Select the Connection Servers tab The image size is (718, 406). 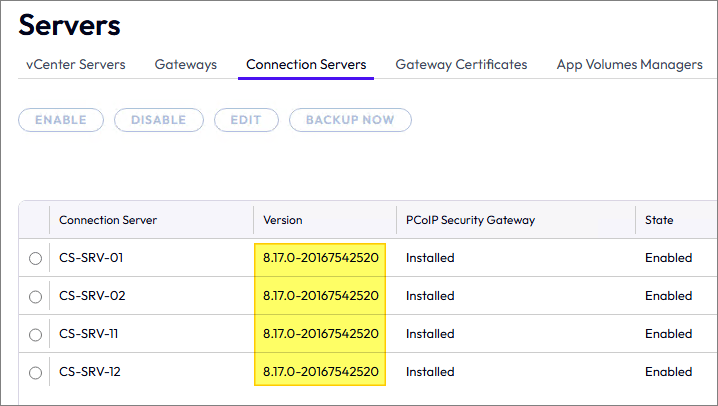[x=306, y=65]
